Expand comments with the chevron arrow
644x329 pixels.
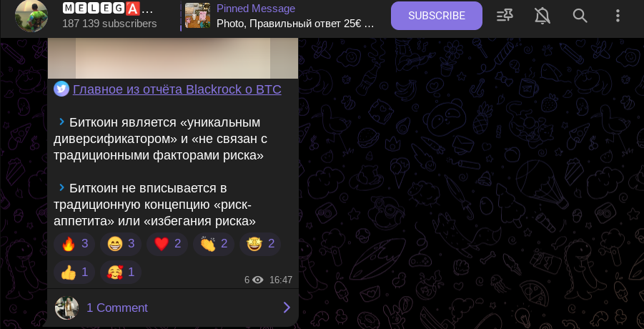click(287, 308)
